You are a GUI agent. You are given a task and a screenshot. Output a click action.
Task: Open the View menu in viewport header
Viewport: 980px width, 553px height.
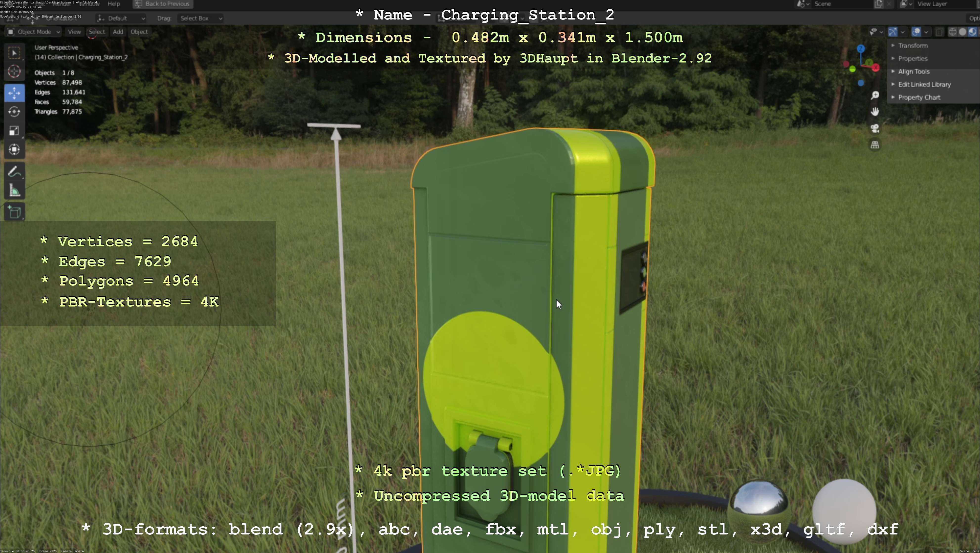tap(74, 32)
